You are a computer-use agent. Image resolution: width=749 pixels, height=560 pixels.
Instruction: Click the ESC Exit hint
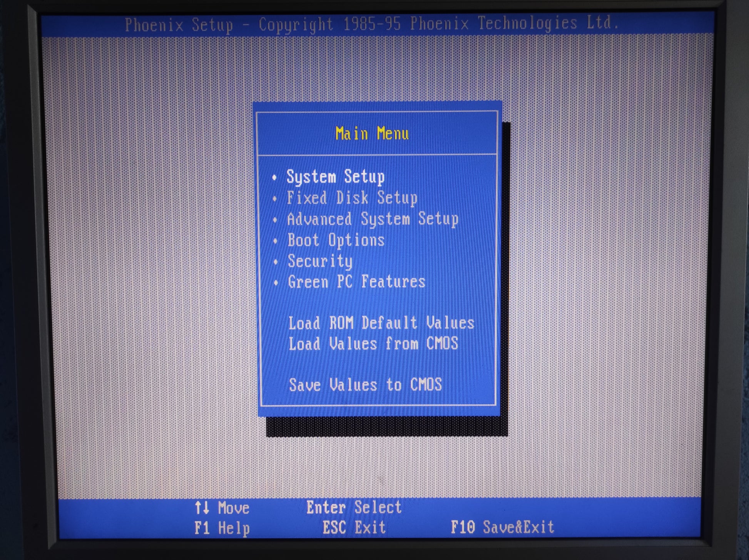(354, 528)
